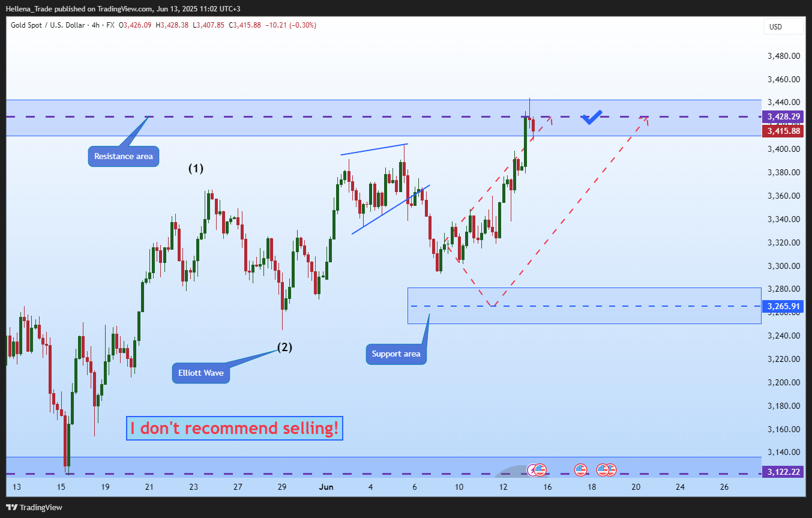Click the change value −10.21 (−0.30%)

click(x=290, y=25)
